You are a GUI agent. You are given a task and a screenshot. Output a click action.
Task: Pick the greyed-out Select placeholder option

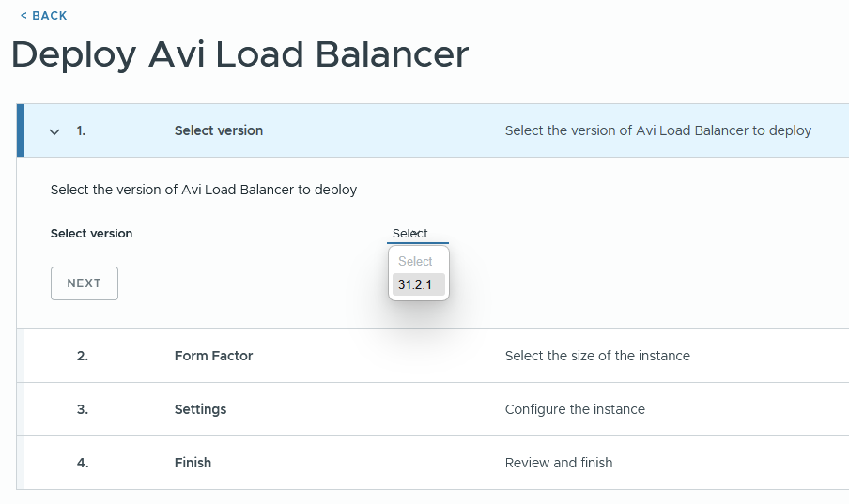(x=417, y=262)
